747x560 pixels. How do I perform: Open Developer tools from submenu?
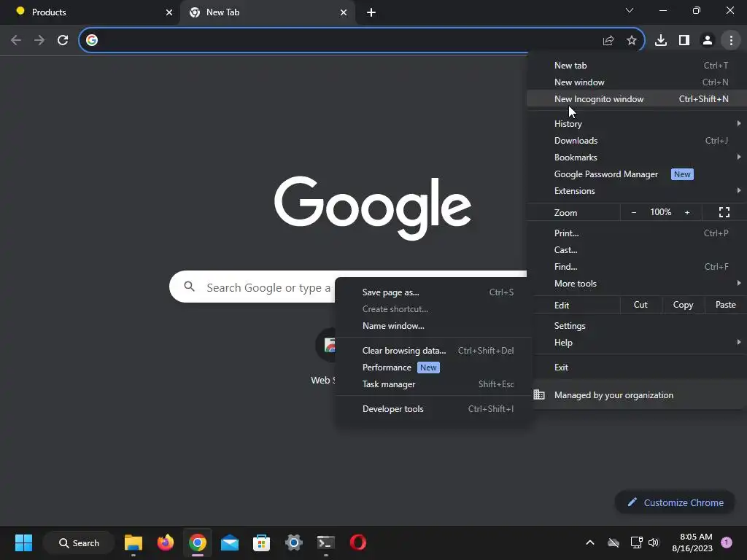click(x=433, y=409)
